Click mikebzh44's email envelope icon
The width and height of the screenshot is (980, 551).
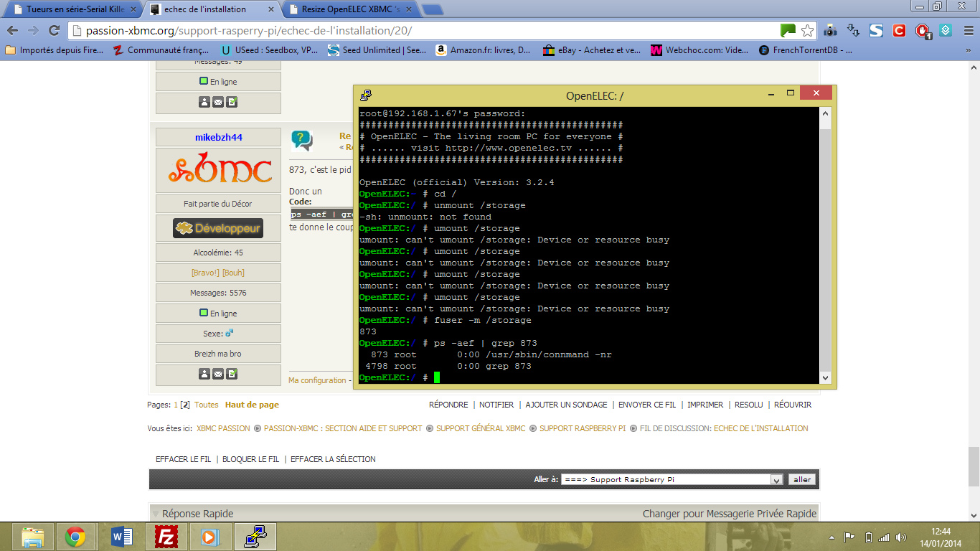click(x=218, y=374)
